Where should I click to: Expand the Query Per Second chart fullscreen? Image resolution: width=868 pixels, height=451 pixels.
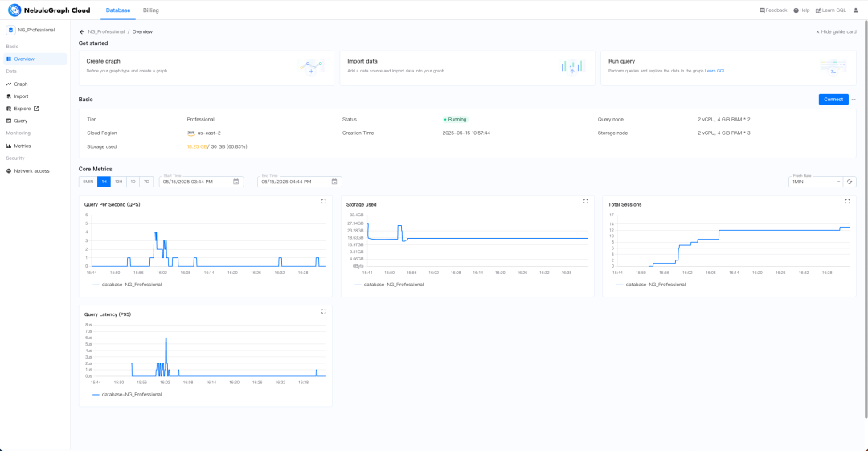tap(324, 202)
